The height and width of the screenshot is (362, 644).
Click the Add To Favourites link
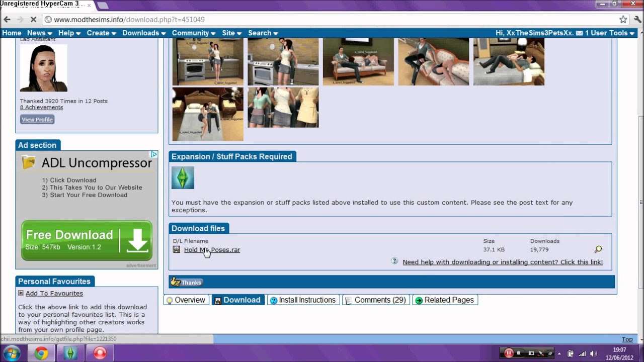pyautogui.click(x=54, y=294)
